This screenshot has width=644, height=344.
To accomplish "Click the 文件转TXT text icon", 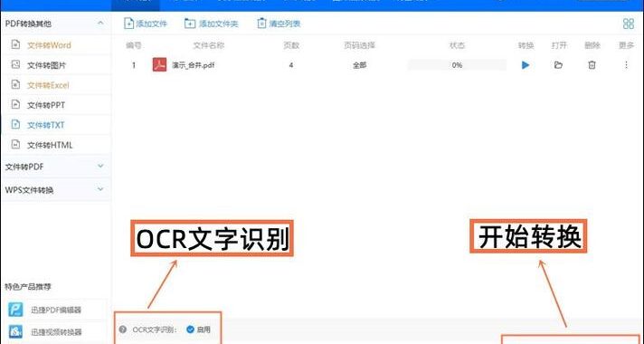I will pyautogui.click(x=15, y=124).
